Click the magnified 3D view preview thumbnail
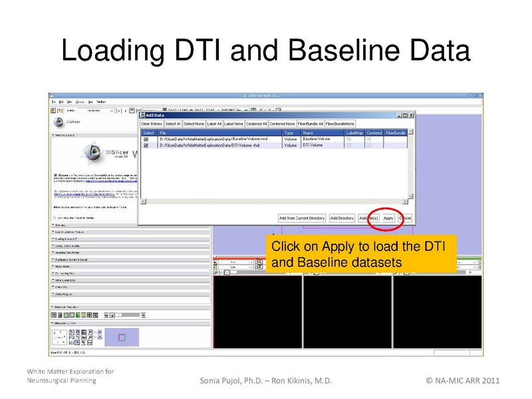 [122, 337]
